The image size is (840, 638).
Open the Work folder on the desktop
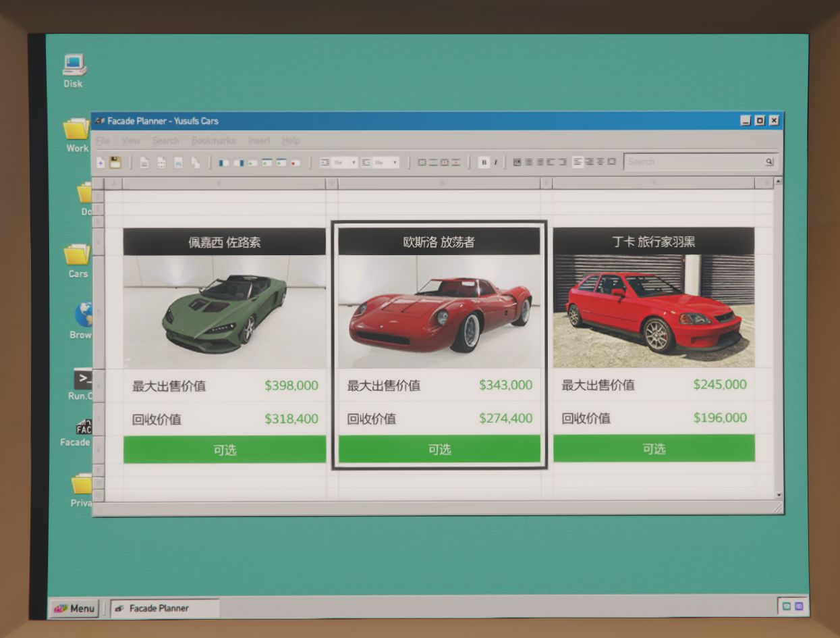click(x=77, y=135)
